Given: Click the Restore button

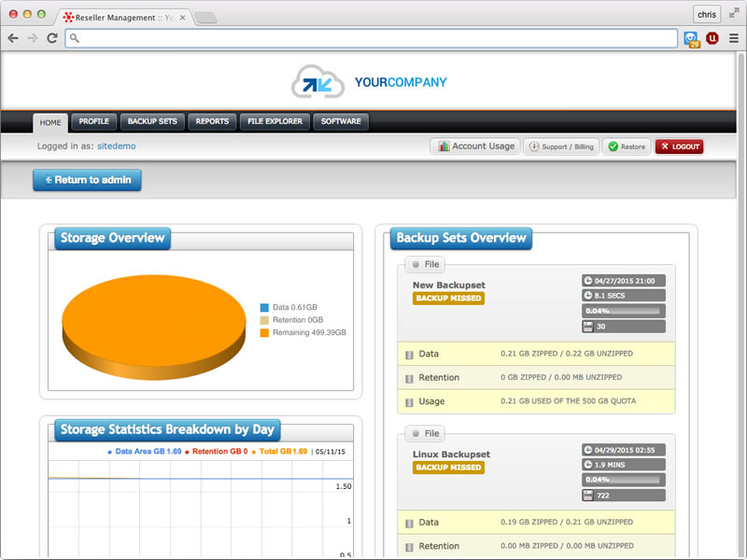Looking at the screenshot, I should click(x=627, y=147).
